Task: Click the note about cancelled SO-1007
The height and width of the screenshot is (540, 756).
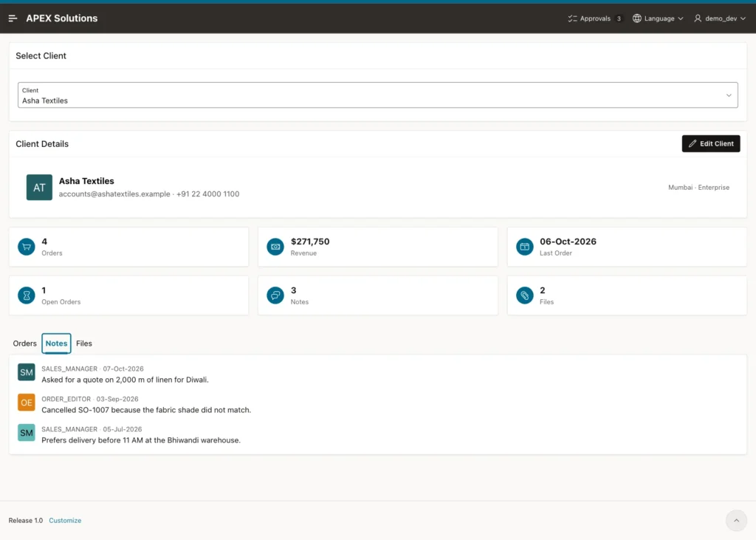Action: point(146,410)
